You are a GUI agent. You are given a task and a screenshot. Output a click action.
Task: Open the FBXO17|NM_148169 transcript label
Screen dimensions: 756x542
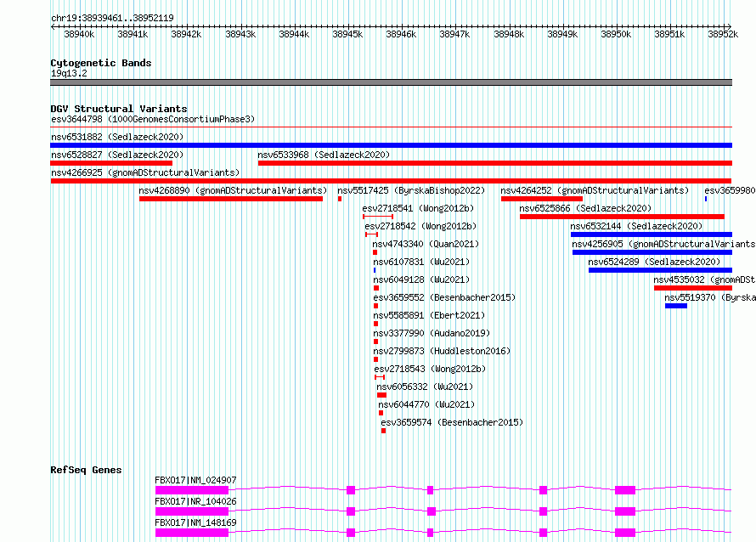195,522
